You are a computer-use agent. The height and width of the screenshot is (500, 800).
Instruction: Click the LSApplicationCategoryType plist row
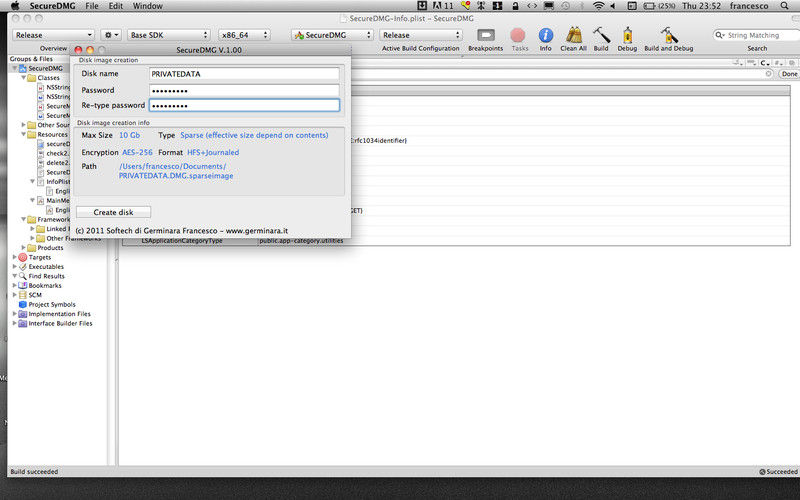pyautogui.click(x=456, y=241)
